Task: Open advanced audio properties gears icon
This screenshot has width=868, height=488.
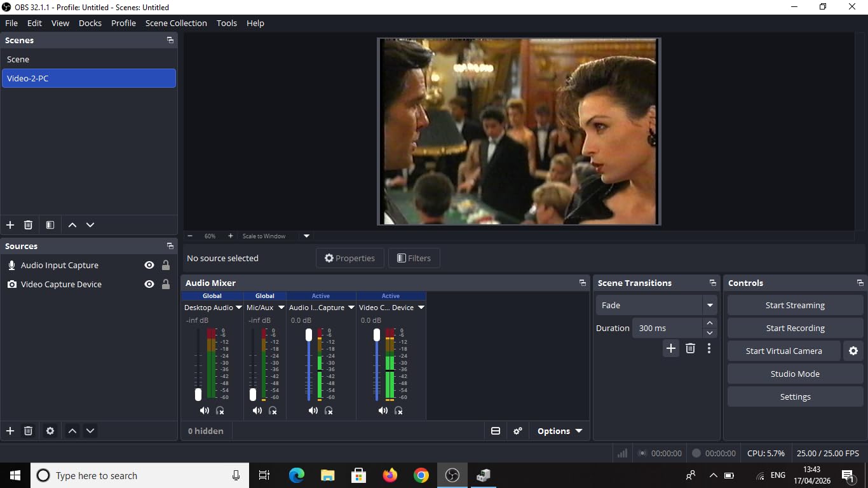Action: [x=518, y=431]
